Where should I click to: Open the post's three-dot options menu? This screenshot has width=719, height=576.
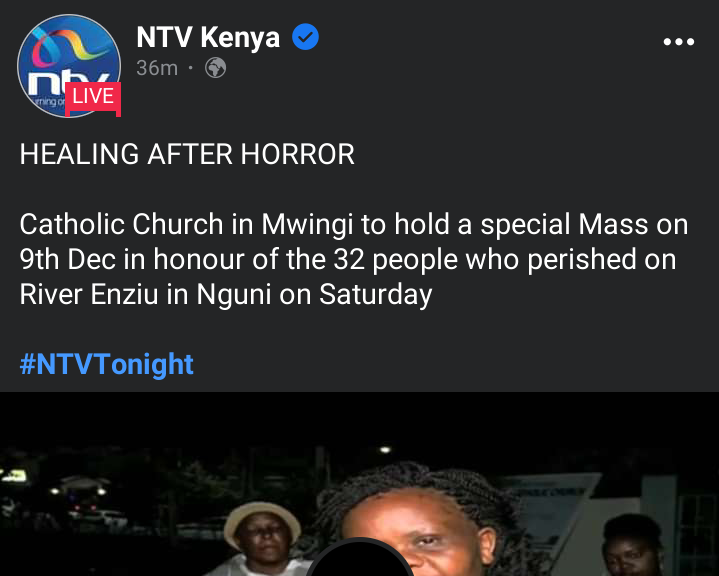pos(679,42)
